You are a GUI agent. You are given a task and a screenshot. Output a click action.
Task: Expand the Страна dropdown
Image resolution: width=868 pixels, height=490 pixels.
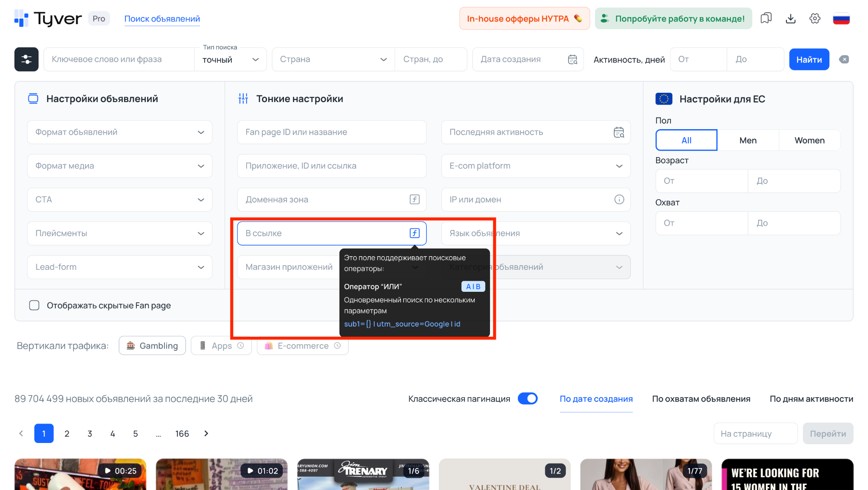[333, 59]
